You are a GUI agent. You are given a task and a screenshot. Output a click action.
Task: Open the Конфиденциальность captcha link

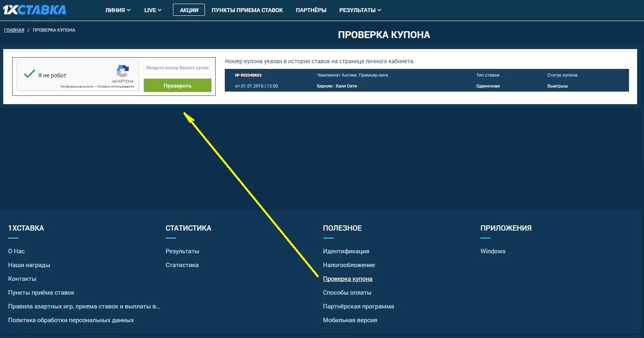[77, 87]
